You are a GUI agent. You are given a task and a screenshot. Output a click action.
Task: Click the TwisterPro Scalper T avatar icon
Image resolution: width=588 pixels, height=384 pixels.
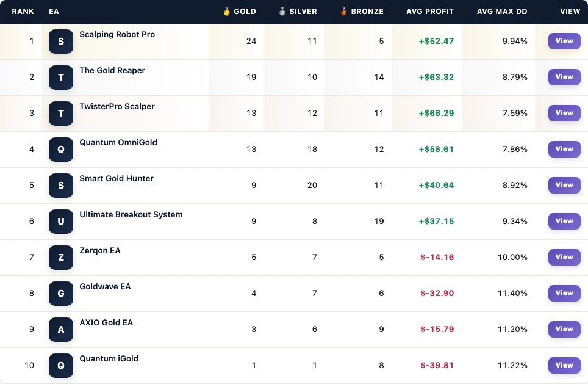click(x=61, y=114)
